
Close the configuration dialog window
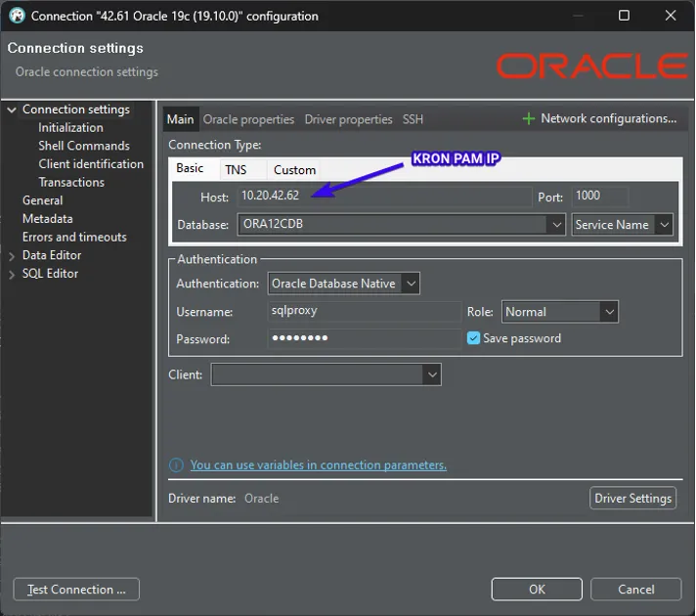tap(671, 16)
